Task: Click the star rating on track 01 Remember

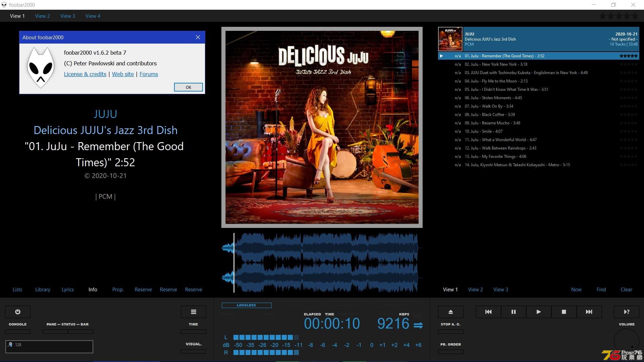Action: (629, 56)
